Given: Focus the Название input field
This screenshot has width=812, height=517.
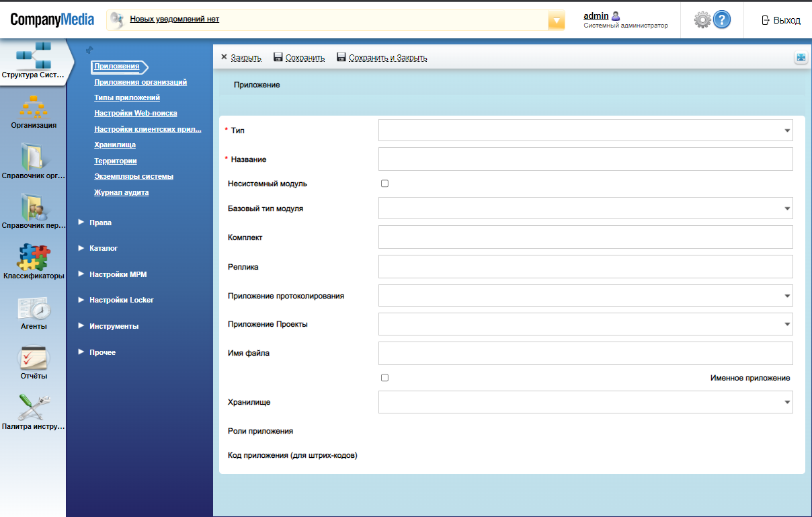Looking at the screenshot, I should (585, 159).
